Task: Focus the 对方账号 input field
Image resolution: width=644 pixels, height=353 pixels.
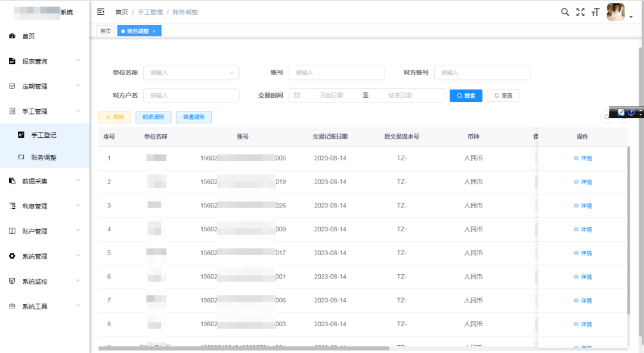Action: [x=482, y=73]
